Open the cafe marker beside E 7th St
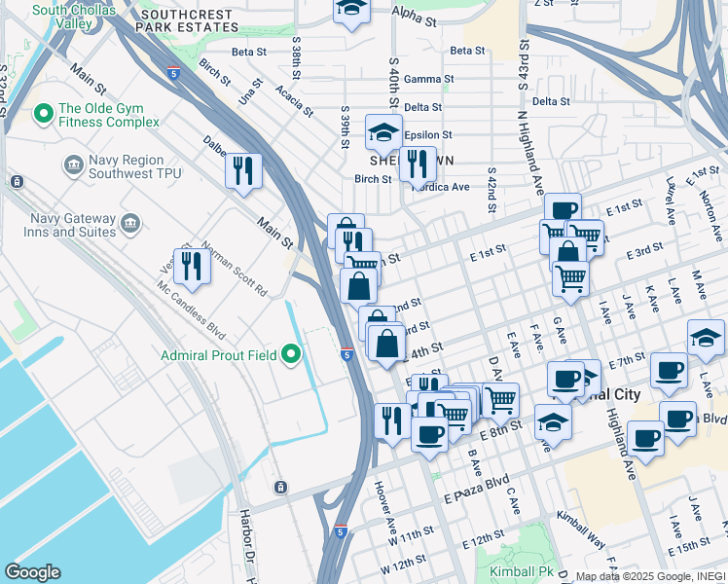Image resolution: width=728 pixels, height=584 pixels. (669, 373)
